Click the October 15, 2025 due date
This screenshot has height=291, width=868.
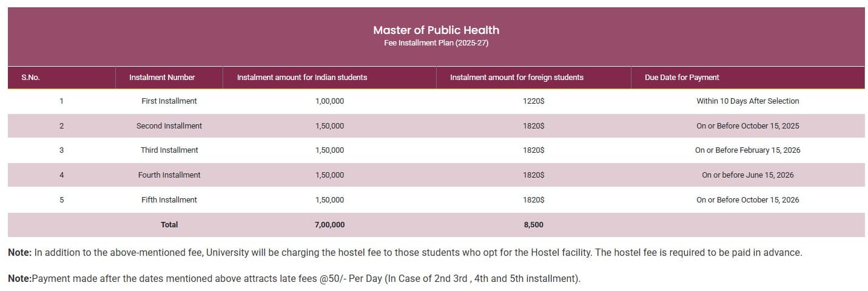(747, 126)
